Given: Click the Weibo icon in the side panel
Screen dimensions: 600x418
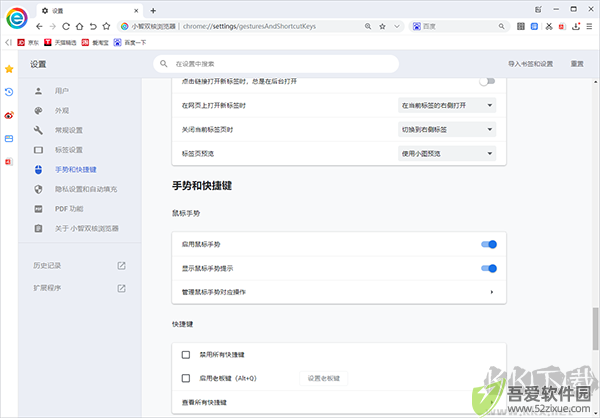Looking at the screenshot, I should [x=9, y=115].
